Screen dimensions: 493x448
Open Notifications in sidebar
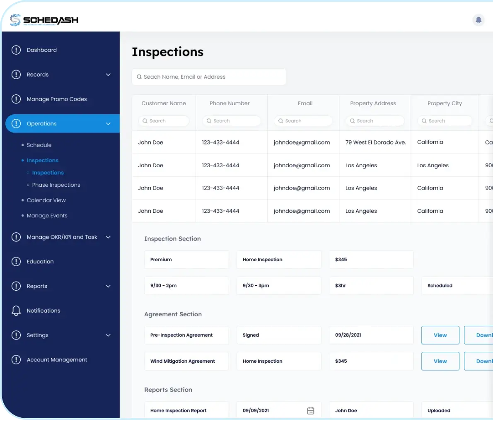[x=43, y=311]
